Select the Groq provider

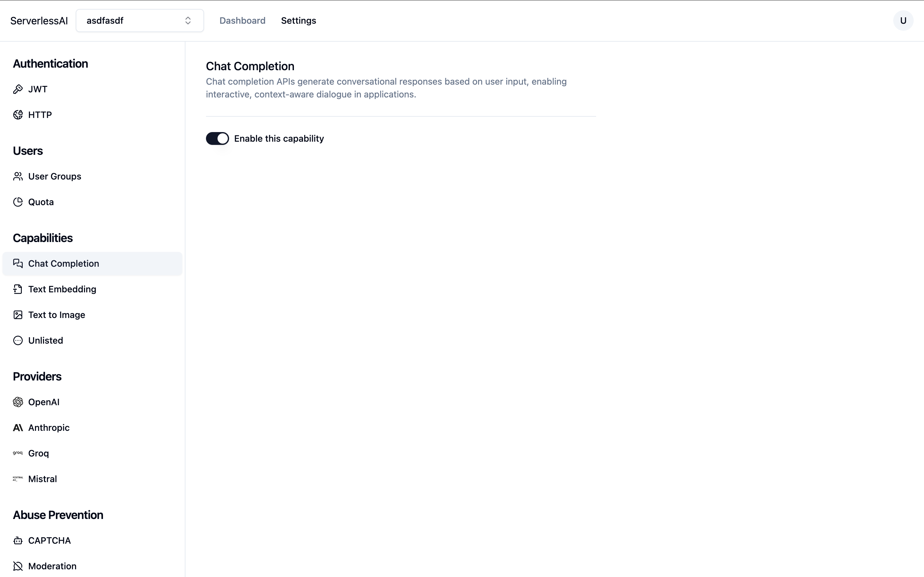[38, 453]
